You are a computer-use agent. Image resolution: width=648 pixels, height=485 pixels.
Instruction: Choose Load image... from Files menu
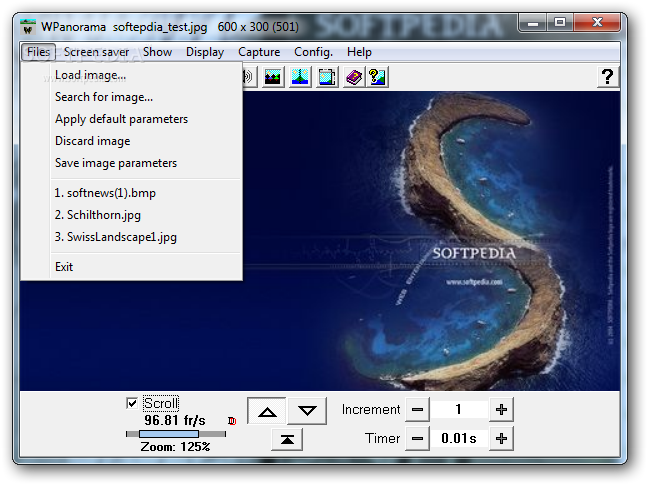pyautogui.click(x=131, y=75)
